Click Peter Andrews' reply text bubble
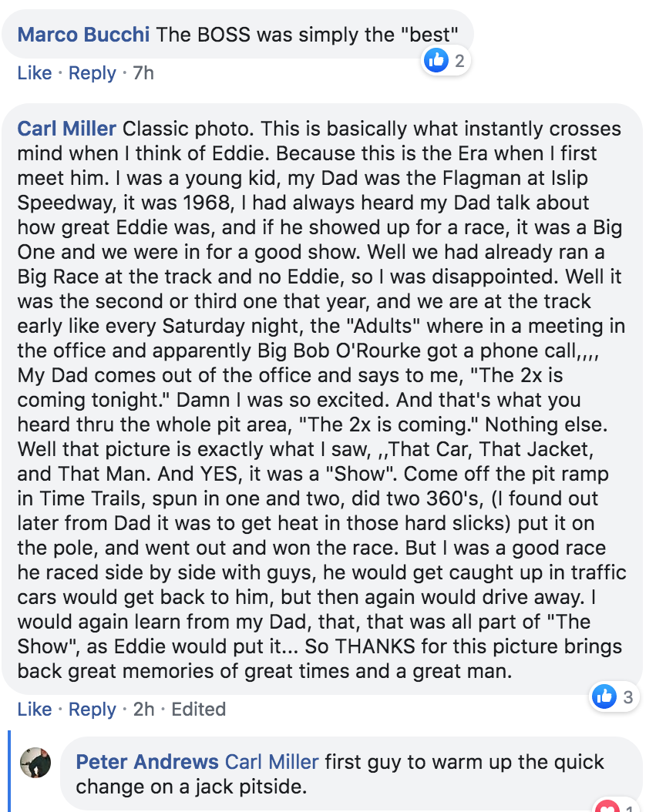 tap(351, 773)
